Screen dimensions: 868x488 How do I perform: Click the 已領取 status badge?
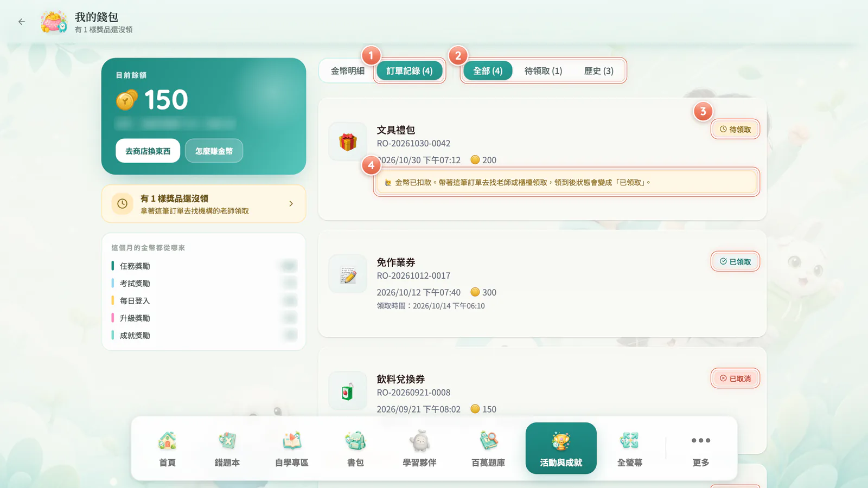(x=735, y=262)
